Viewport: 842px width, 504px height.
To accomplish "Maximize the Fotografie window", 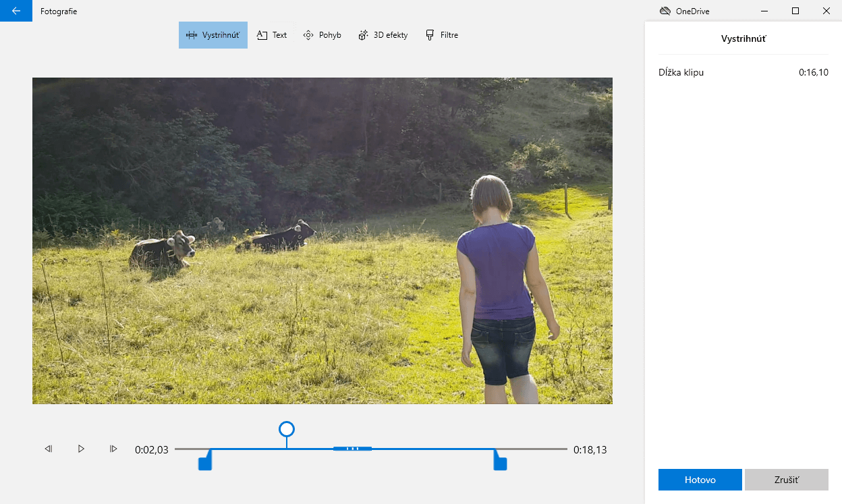I will point(795,11).
